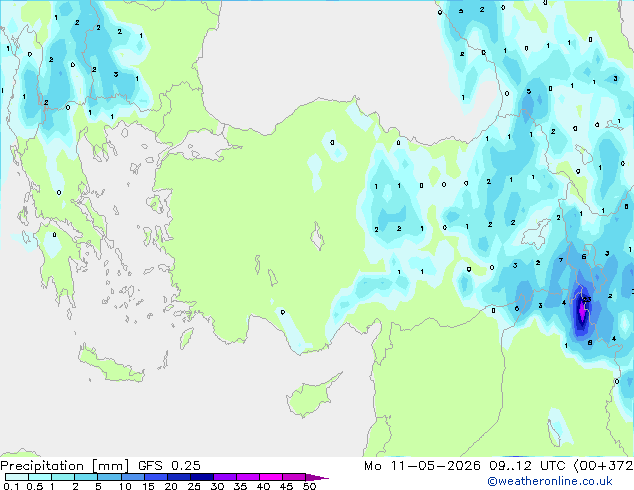This screenshot has width=634, height=490.
Task: Click the "25" legend scale label
Action: (194, 486)
